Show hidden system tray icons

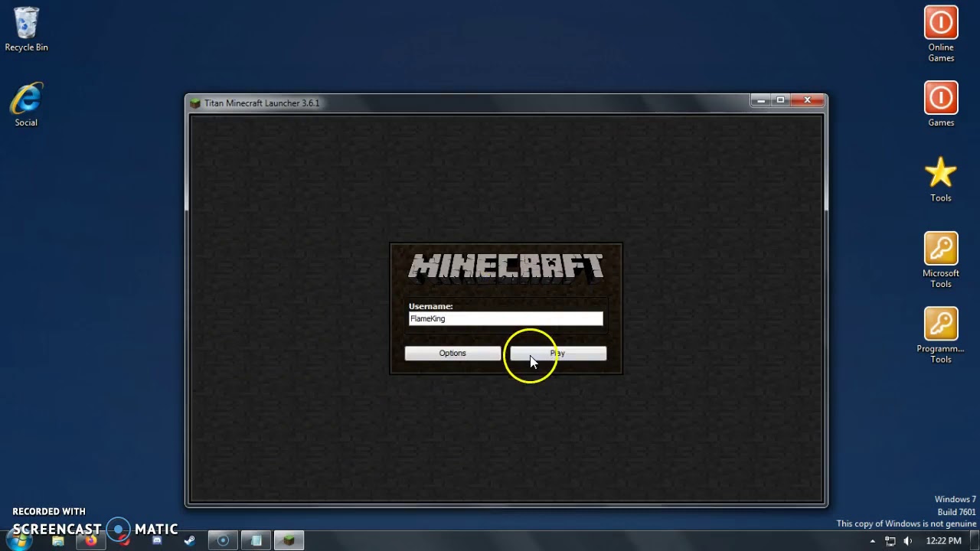(872, 541)
